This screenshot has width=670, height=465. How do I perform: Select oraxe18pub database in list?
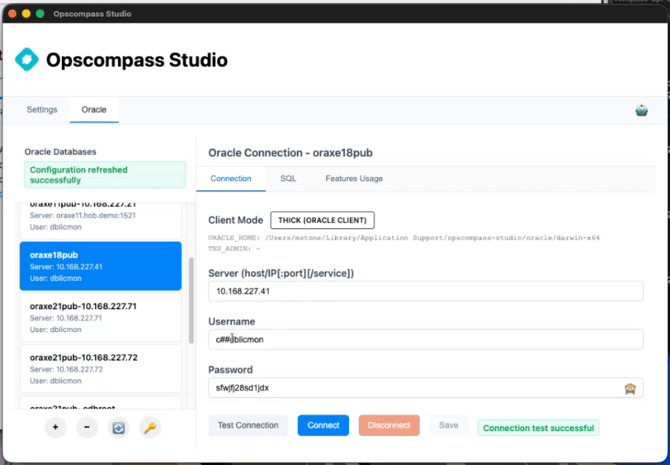(x=99, y=266)
